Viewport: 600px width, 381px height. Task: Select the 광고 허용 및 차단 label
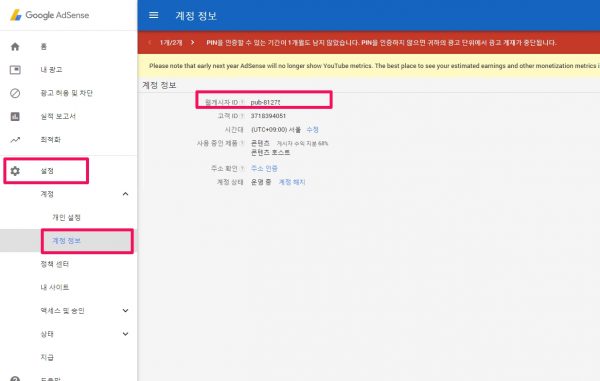(x=67, y=93)
